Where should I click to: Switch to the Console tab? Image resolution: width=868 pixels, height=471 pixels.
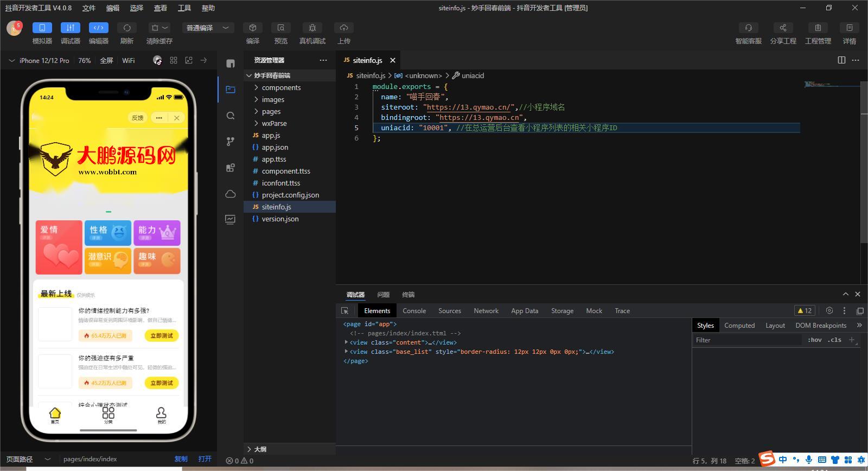click(414, 311)
